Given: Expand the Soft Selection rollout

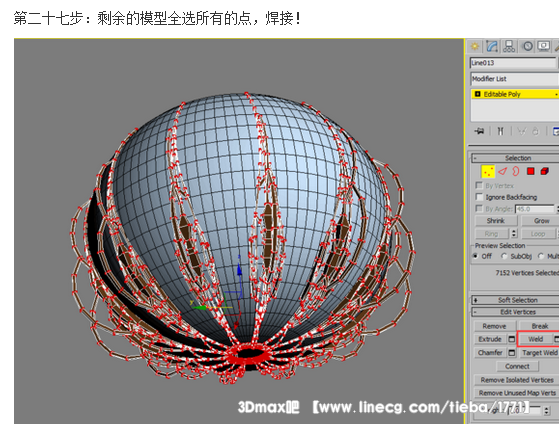Looking at the screenshot, I should tap(516, 300).
